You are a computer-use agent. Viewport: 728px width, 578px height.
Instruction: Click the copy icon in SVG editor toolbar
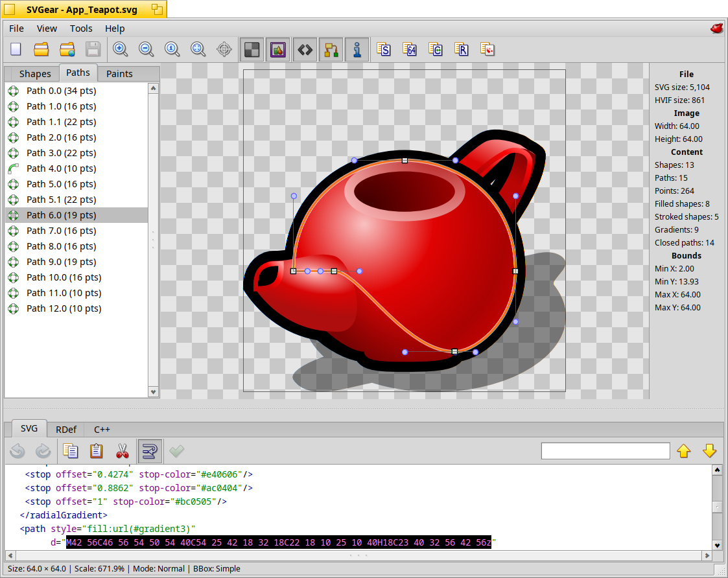[x=71, y=451]
